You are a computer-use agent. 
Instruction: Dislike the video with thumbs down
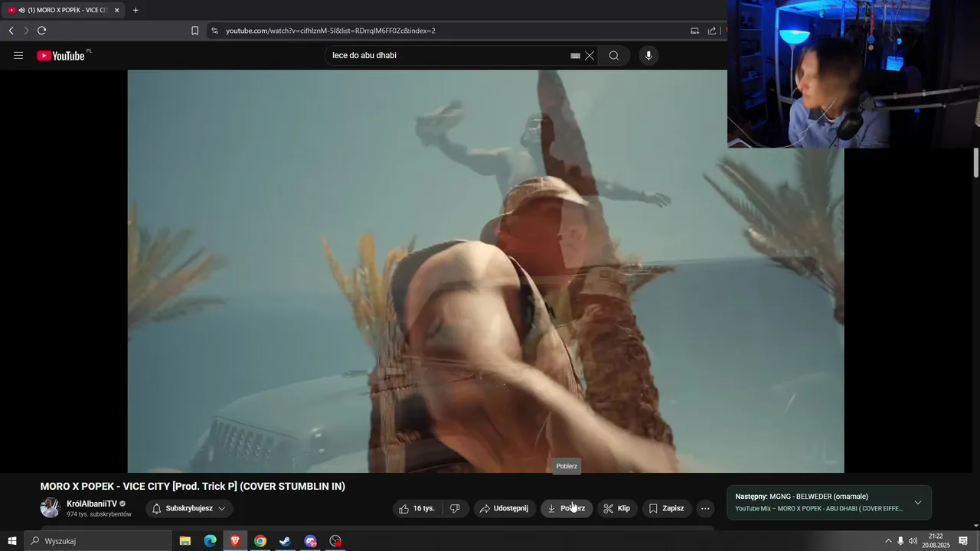pyautogui.click(x=455, y=508)
